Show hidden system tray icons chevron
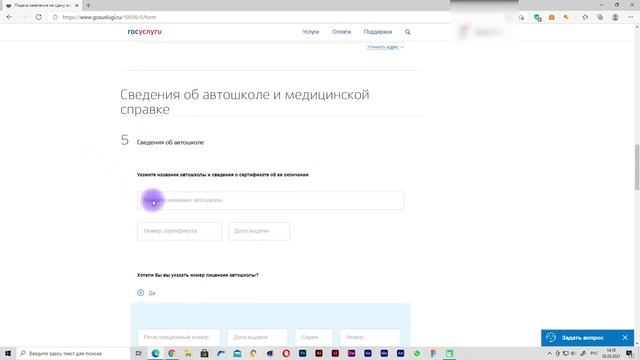 pos(549,353)
